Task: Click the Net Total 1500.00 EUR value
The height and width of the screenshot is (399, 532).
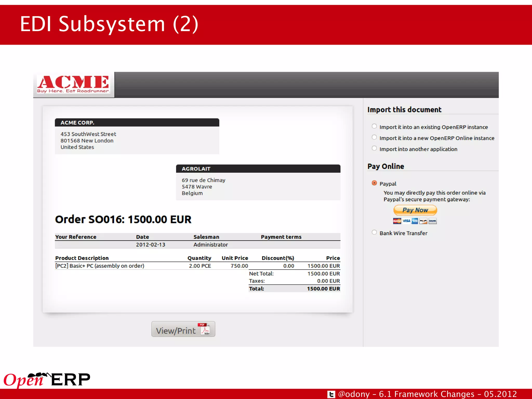Action: pos(323,274)
